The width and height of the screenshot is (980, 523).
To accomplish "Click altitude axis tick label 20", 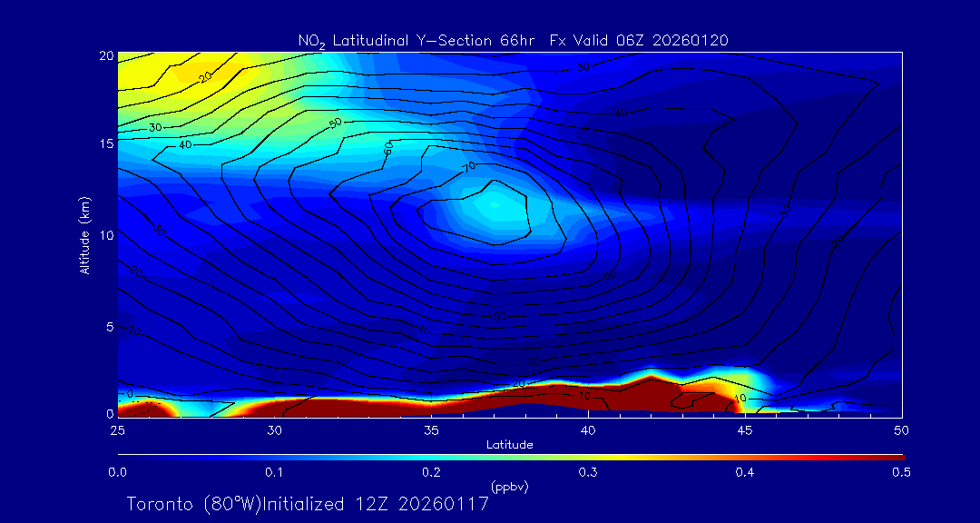I will point(106,55).
